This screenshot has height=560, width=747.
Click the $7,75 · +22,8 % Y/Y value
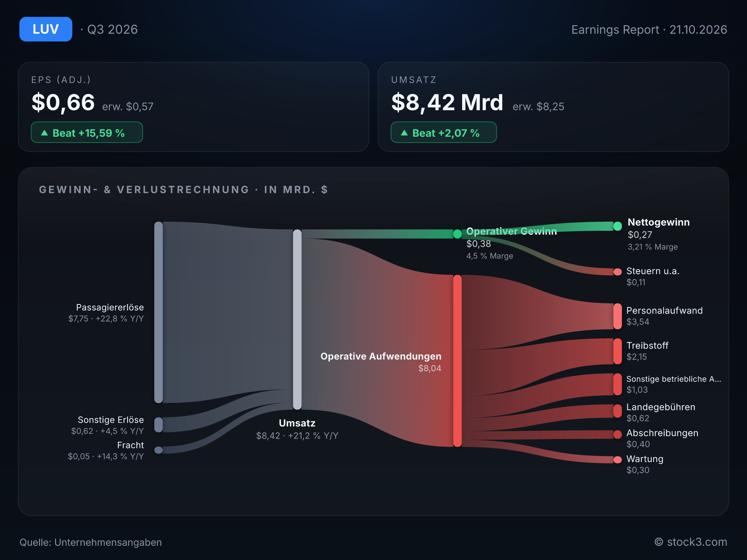106,319
